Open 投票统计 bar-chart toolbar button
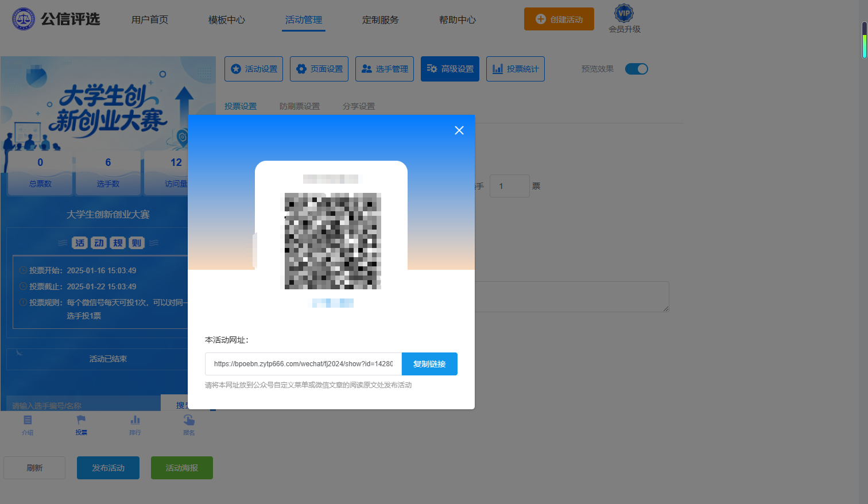Viewport: 868px width, 504px height. pyautogui.click(x=516, y=69)
